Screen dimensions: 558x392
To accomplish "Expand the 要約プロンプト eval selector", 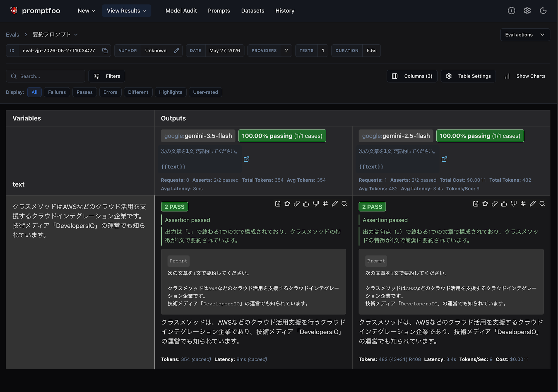I will (x=55, y=35).
